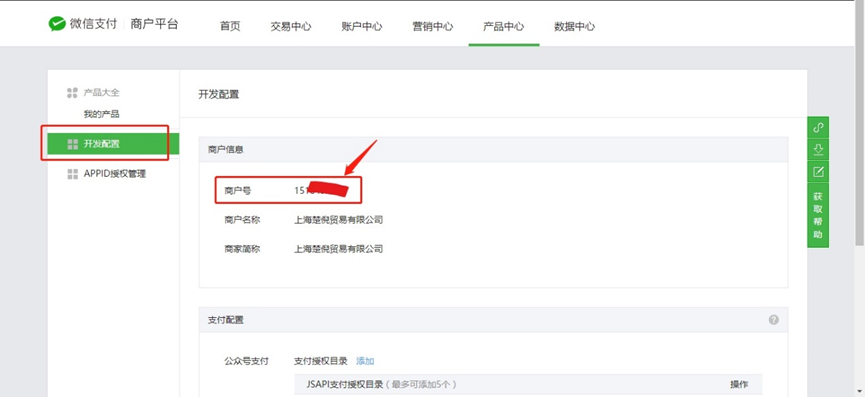Click the 商户名称 value 上海楚倪贸易有限公司
Viewport: 865px width, 397px height.
tap(338, 220)
